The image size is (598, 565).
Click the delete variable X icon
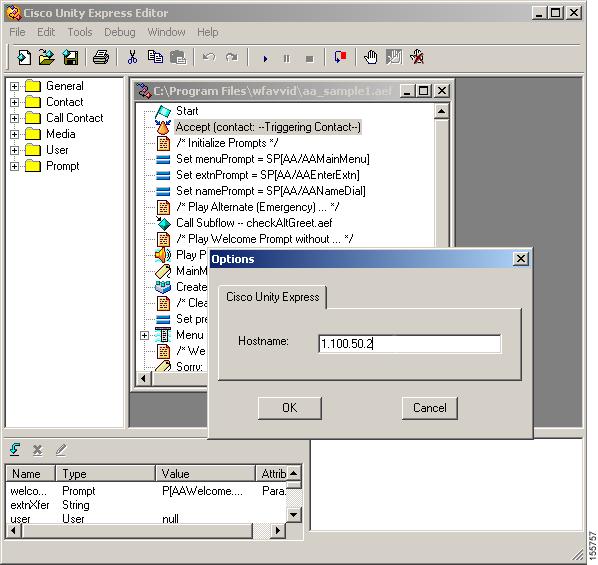tap(37, 450)
